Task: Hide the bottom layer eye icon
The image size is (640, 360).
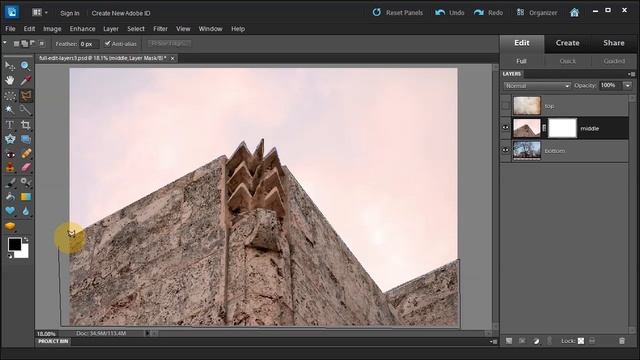Action: (x=506, y=150)
